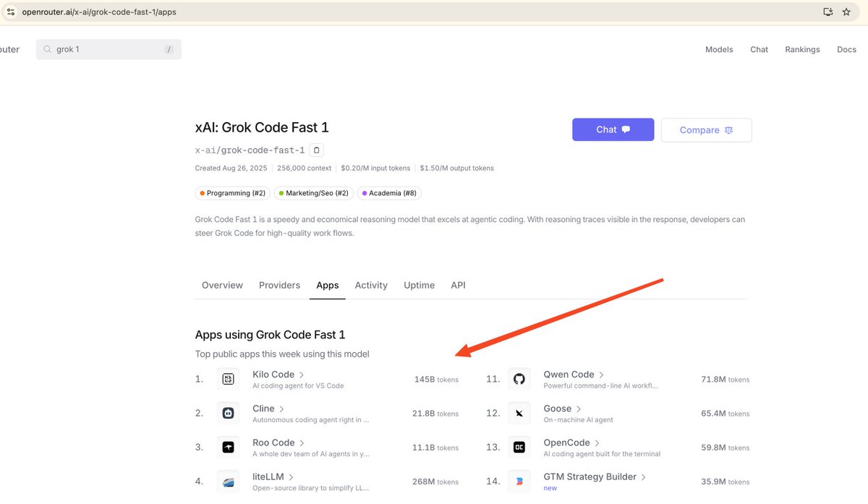868x504 pixels.
Task: Click the 21.8B tokens value
Action: point(435,414)
